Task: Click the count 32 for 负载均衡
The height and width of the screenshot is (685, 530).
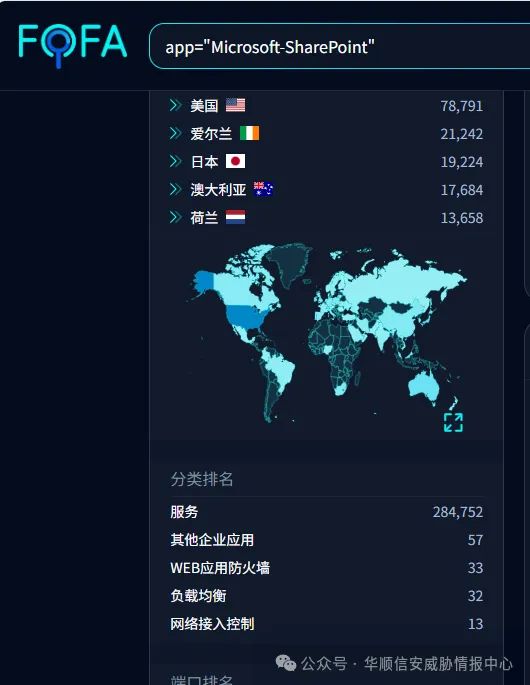Action: [475, 596]
